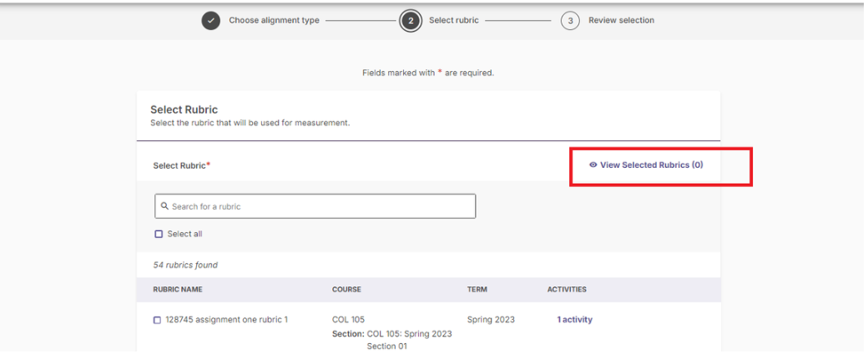Click the completed step checkmark icon

point(213,21)
